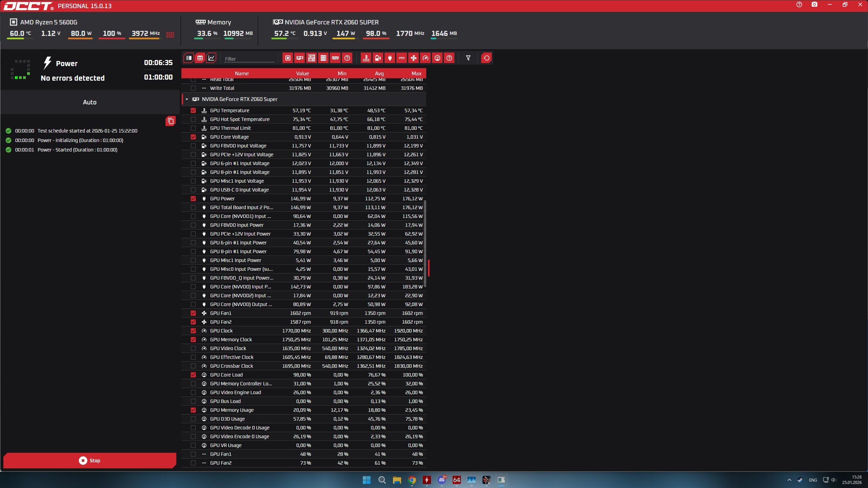The height and width of the screenshot is (488, 868).
Task: Click the funnel filter icon
Action: point(468,58)
